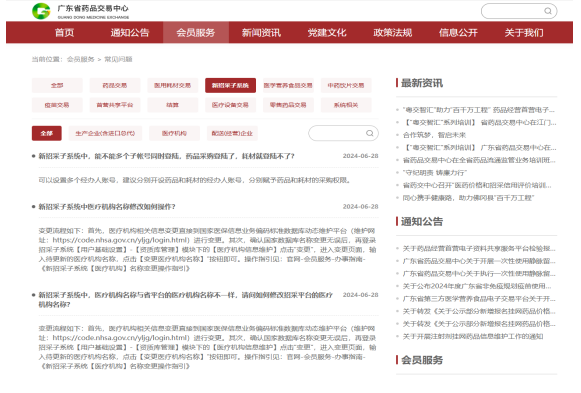This screenshot has width=581, height=393.
Task: Open 政策法规 in the navigation bar
Action: [392, 33]
